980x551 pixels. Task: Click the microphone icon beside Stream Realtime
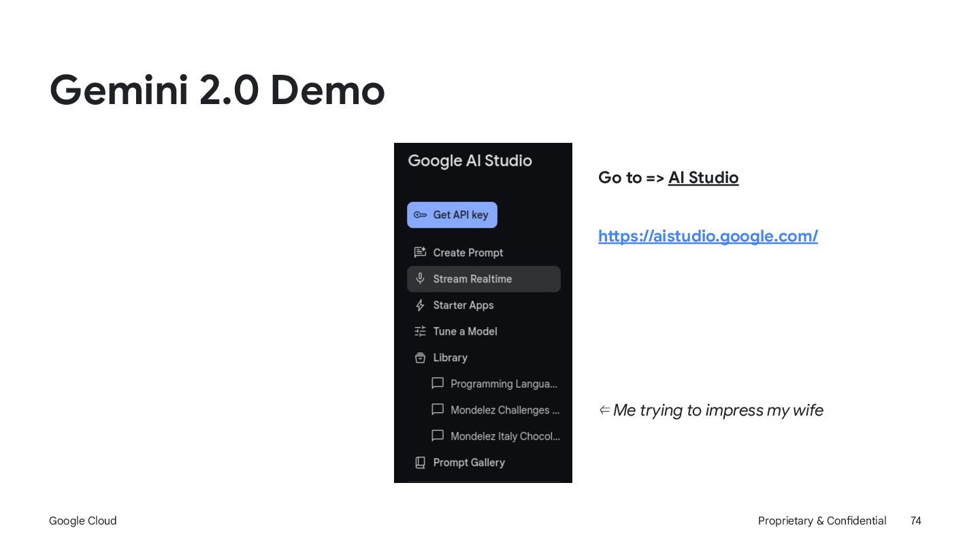420,279
